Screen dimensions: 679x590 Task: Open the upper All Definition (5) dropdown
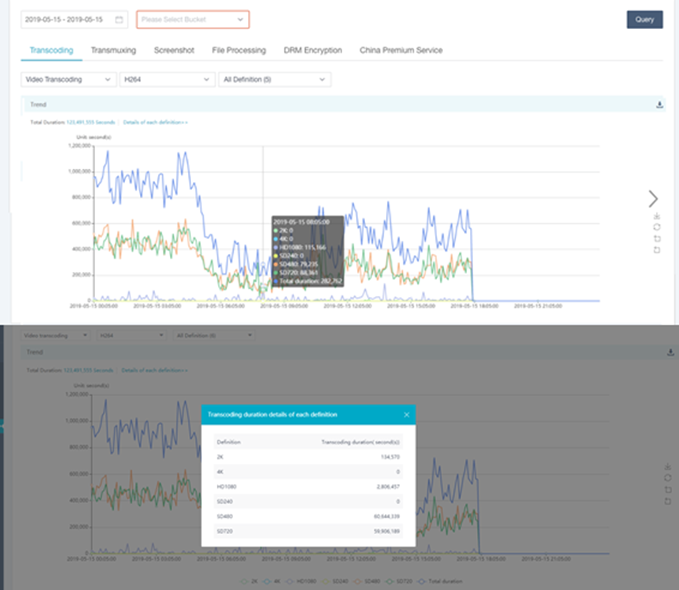[x=275, y=79]
